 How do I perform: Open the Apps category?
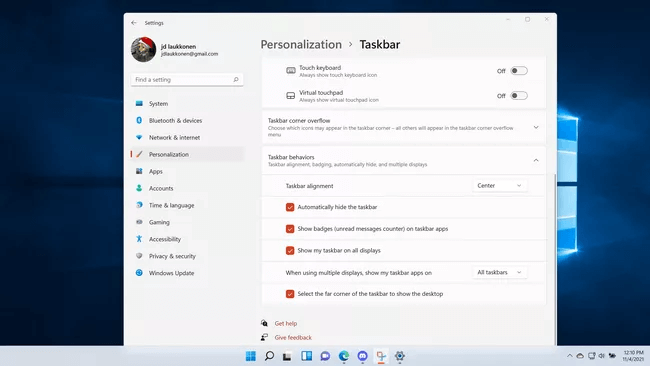point(187,171)
